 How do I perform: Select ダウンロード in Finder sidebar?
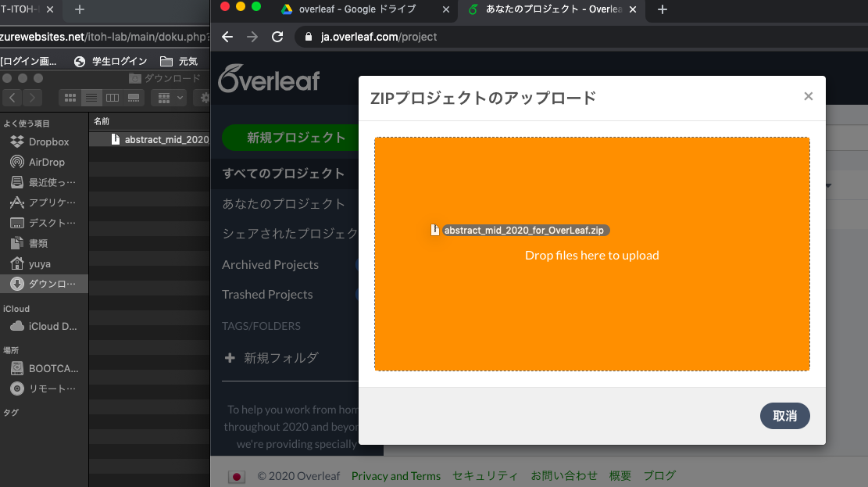click(x=45, y=284)
